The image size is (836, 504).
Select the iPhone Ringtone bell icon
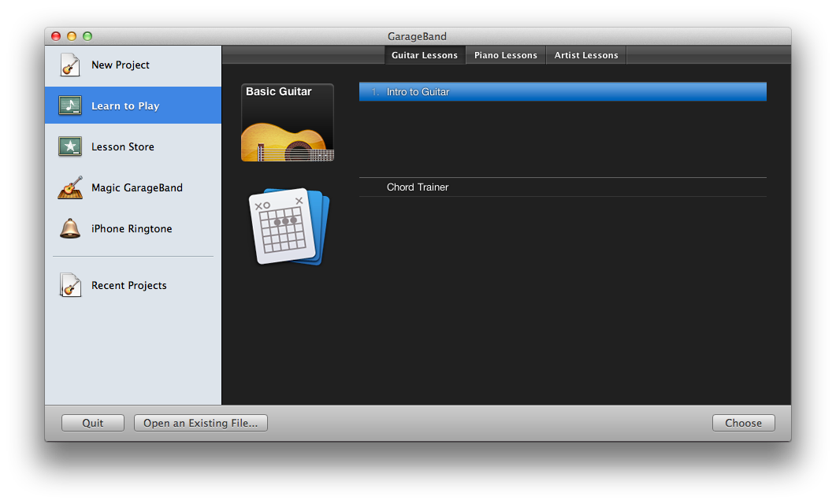click(70, 229)
